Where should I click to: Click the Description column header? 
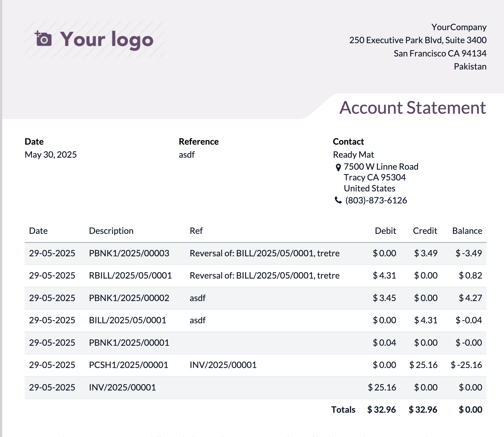[x=111, y=231]
